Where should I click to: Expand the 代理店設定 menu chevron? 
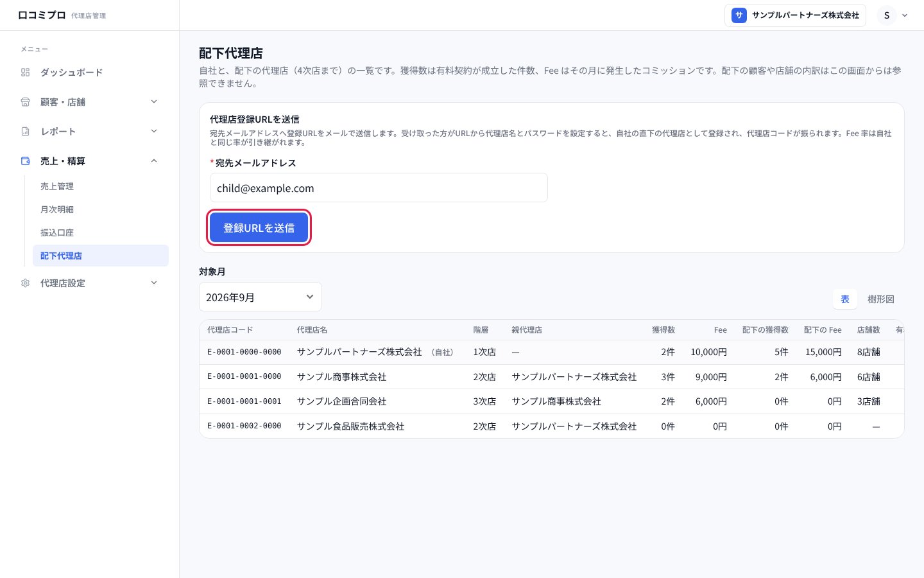154,283
